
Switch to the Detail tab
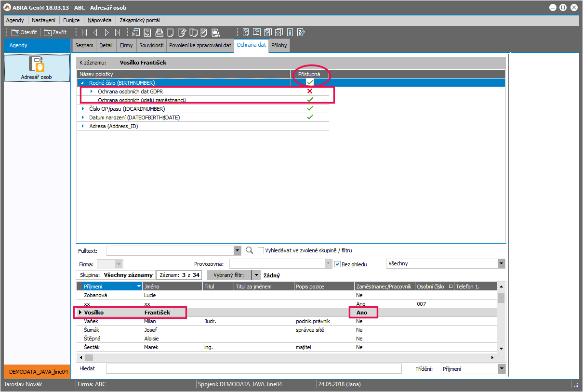(x=106, y=45)
